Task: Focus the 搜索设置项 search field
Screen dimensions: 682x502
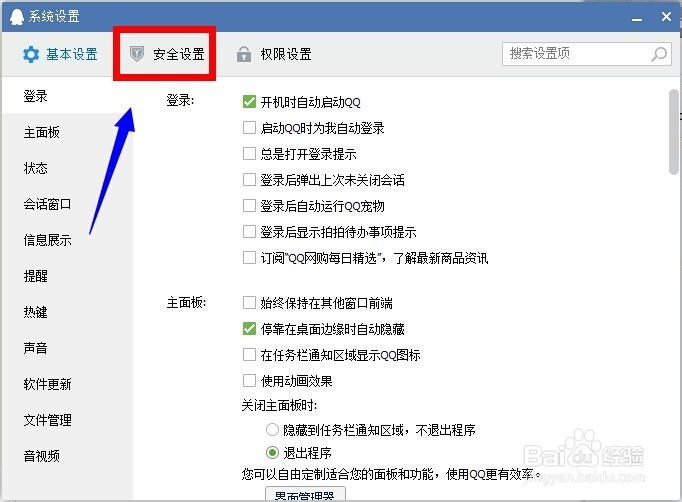Action: pos(587,54)
